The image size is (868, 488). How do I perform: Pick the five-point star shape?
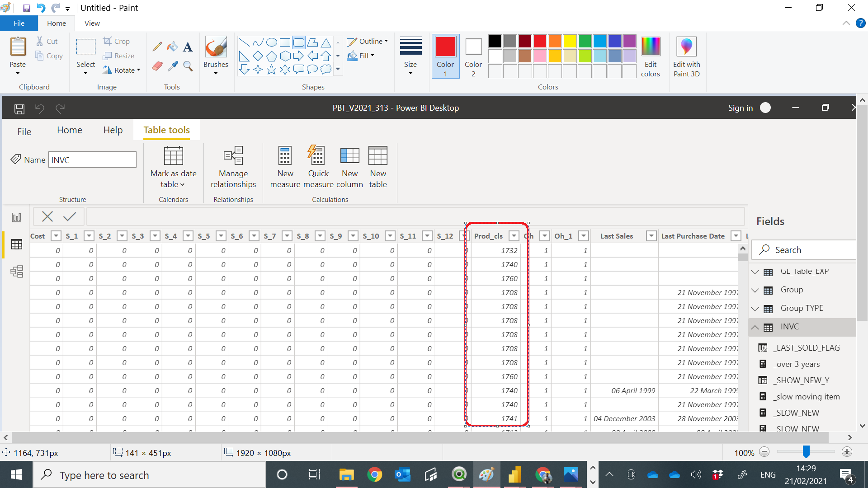coord(272,70)
